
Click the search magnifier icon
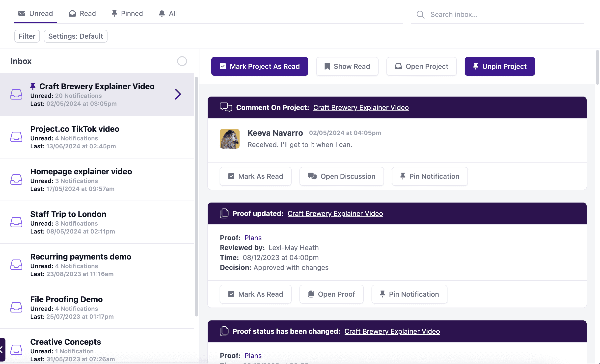pyautogui.click(x=420, y=15)
